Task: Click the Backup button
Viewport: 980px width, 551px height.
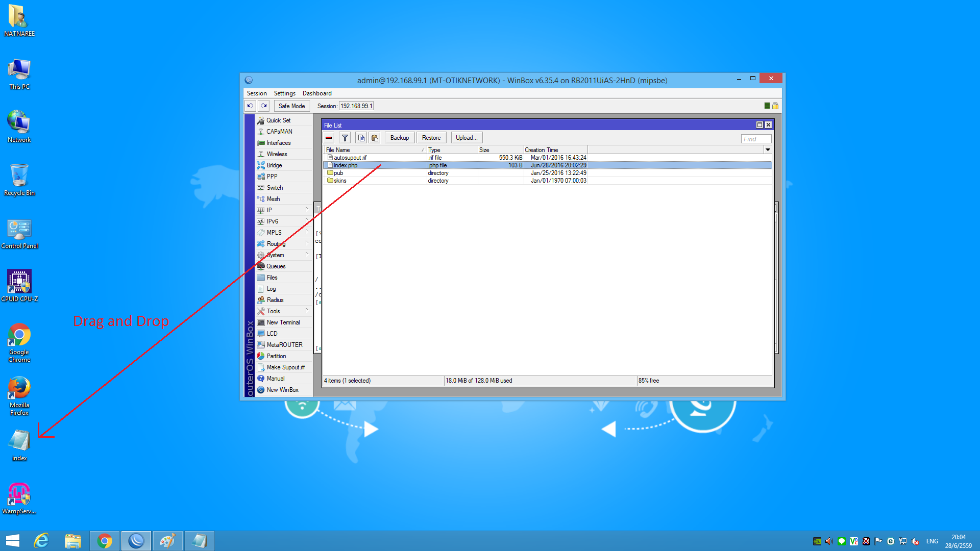Action: 400,138
